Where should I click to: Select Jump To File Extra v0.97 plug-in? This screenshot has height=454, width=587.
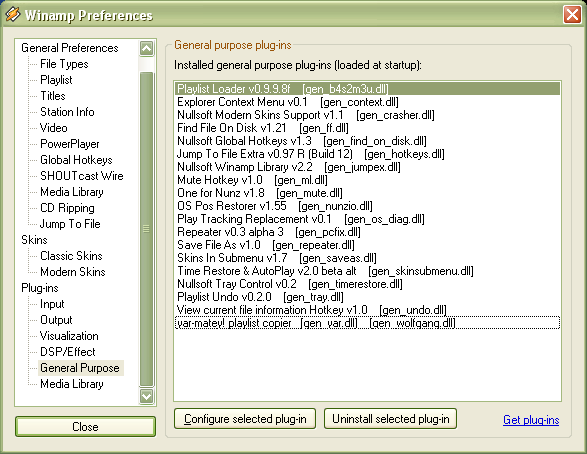(x=368, y=154)
